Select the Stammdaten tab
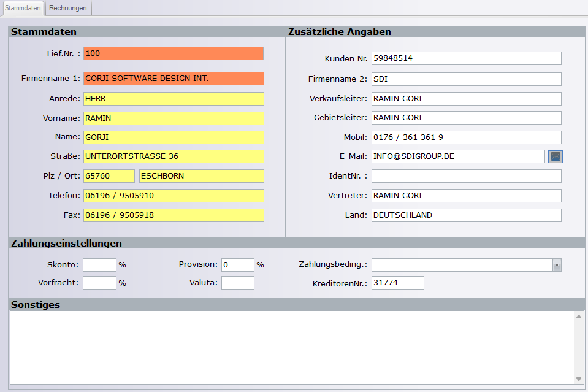The image size is (588, 392). pos(23,8)
